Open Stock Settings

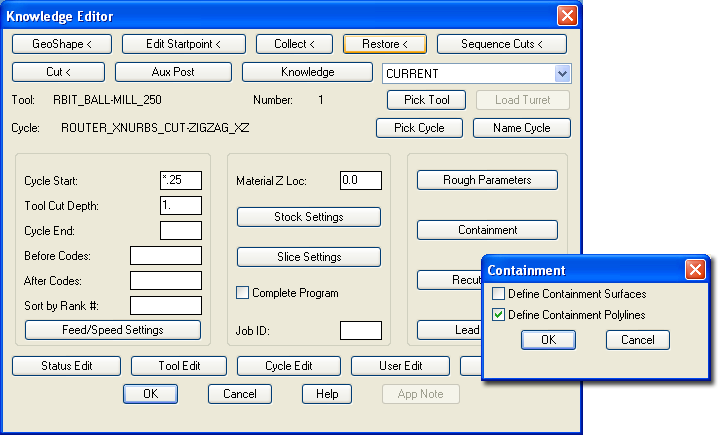(x=309, y=217)
